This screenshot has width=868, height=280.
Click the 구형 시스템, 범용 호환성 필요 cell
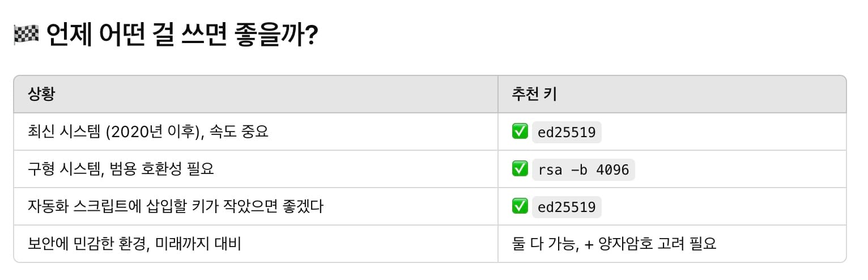point(121,169)
